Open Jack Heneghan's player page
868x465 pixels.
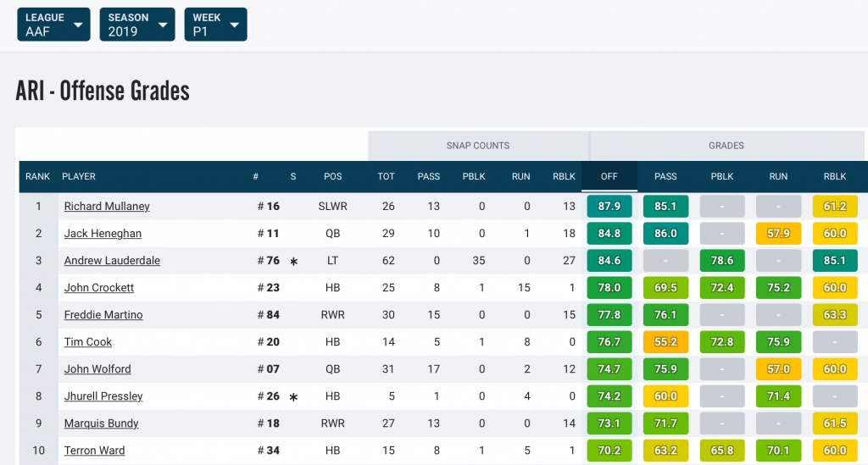coord(103,233)
